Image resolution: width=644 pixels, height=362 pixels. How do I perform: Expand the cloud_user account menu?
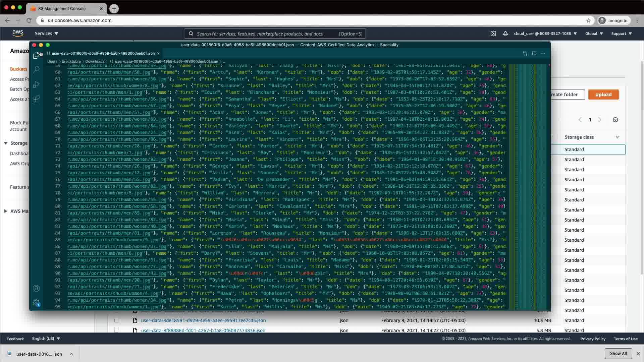point(545,34)
